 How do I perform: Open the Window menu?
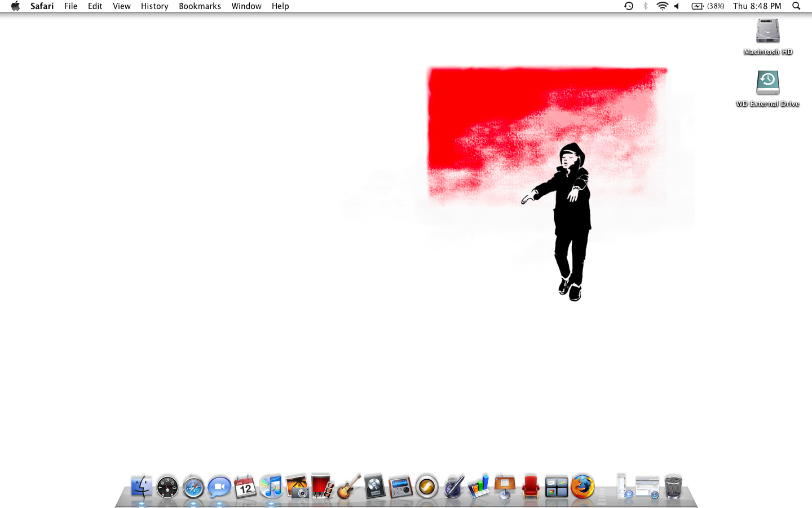246,6
